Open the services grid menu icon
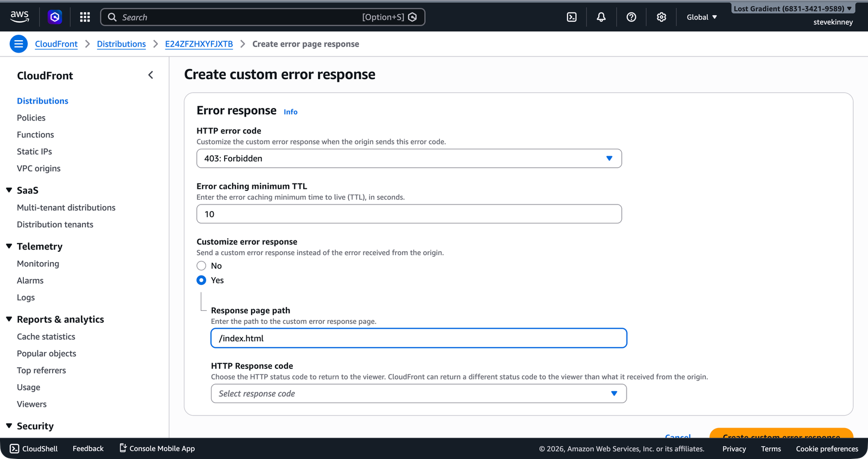This screenshot has height=459, width=868. (x=85, y=17)
